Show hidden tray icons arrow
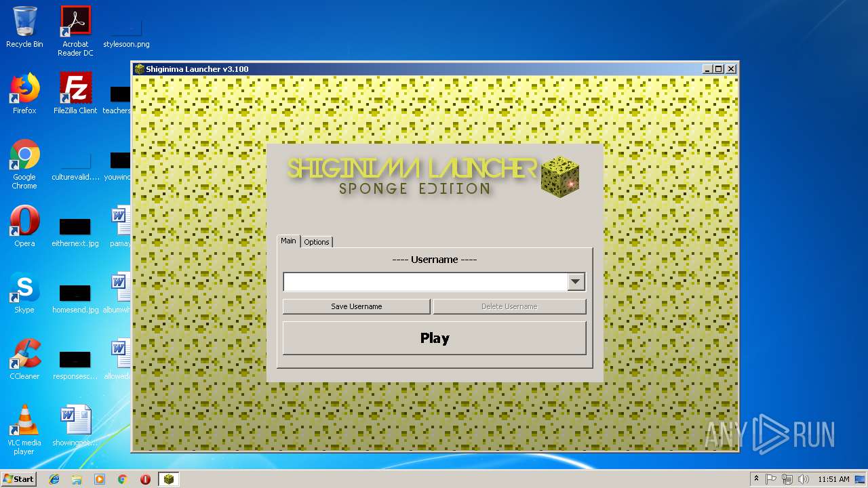This screenshot has height=488, width=868. click(756, 479)
